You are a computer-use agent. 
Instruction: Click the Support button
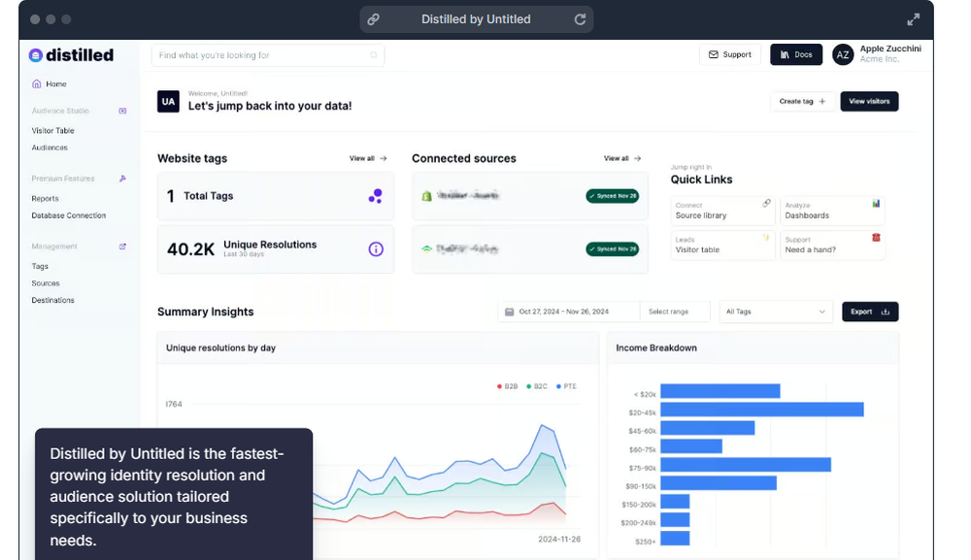[x=730, y=54]
